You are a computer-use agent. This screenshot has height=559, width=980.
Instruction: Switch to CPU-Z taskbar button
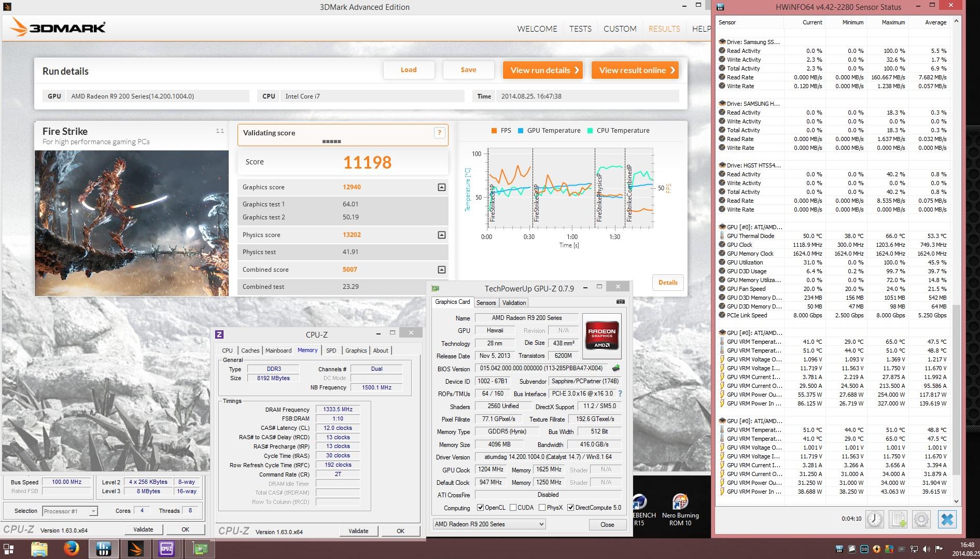[166, 549]
